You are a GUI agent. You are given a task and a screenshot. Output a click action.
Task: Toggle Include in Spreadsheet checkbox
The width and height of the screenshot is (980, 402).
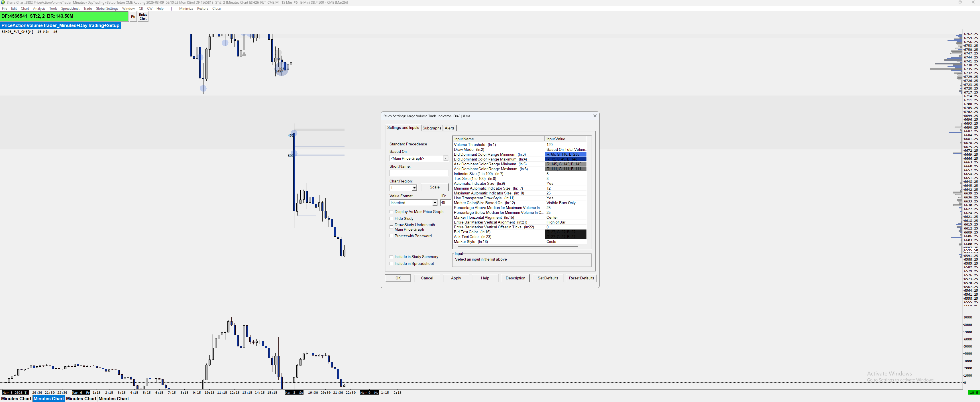pyautogui.click(x=391, y=263)
